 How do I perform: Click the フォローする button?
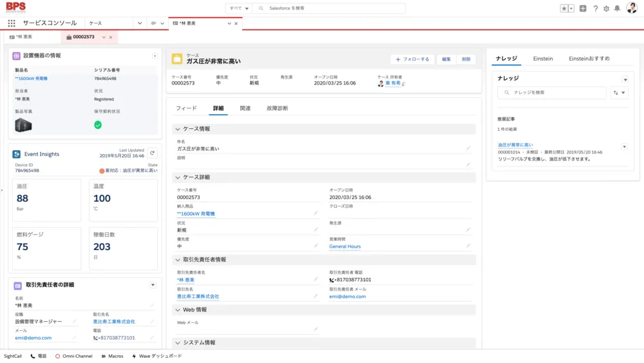[x=412, y=59]
